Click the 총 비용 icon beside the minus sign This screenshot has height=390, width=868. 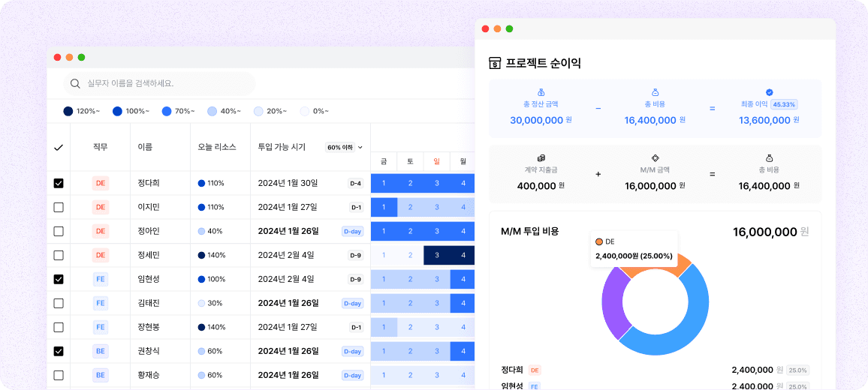(655, 92)
